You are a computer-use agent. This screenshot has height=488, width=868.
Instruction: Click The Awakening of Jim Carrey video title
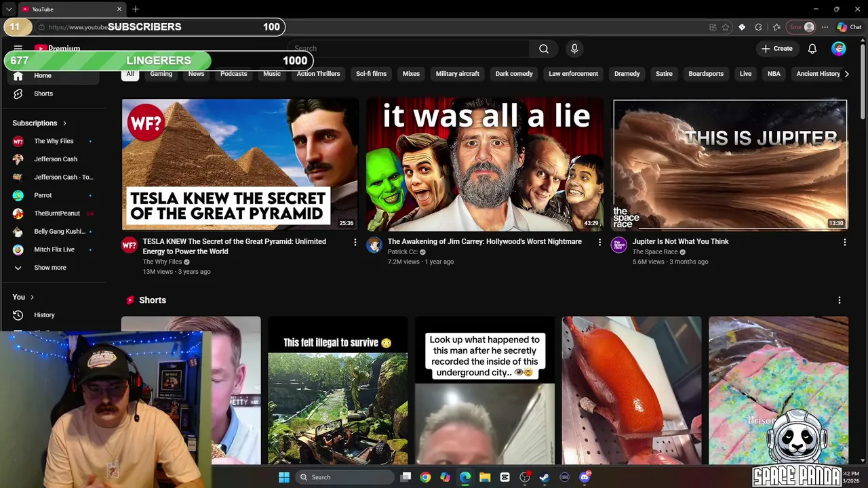(x=484, y=242)
